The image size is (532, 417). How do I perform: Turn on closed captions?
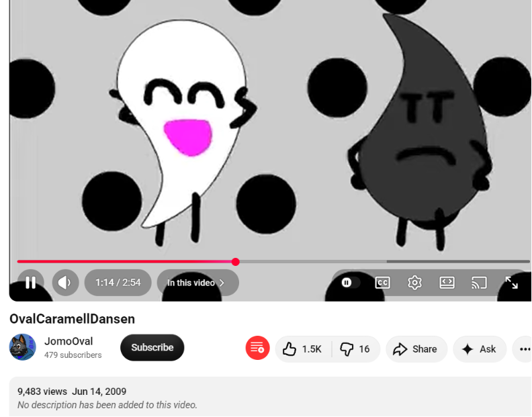click(x=382, y=282)
